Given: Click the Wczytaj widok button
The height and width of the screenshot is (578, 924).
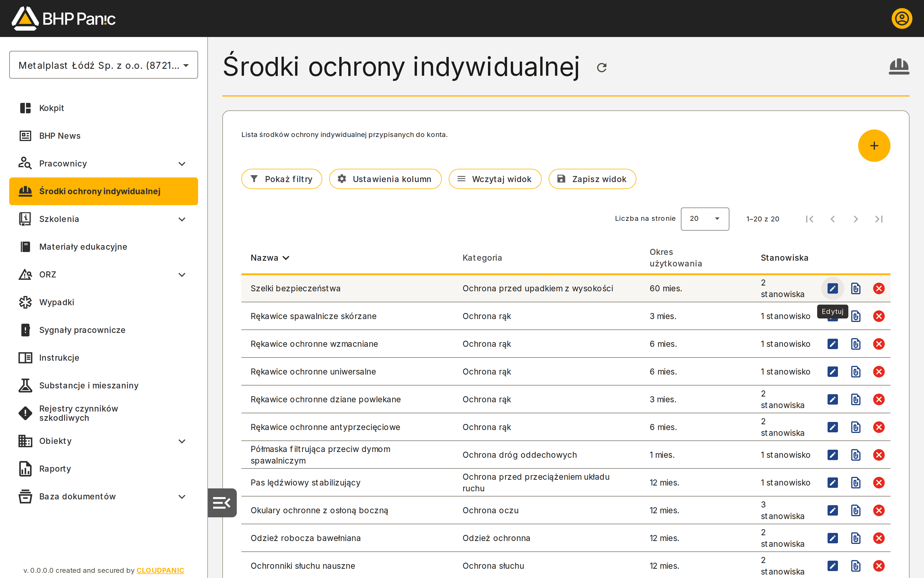Looking at the screenshot, I should pos(495,179).
